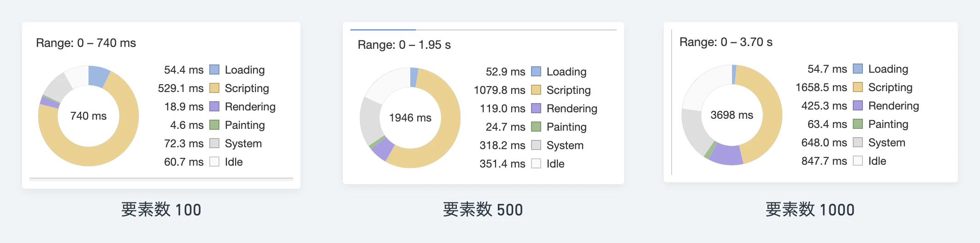Viewport: 980px width, 243px height.
Task: Click Rendering swatch in 要素数 500 panel
Action: coord(536,108)
